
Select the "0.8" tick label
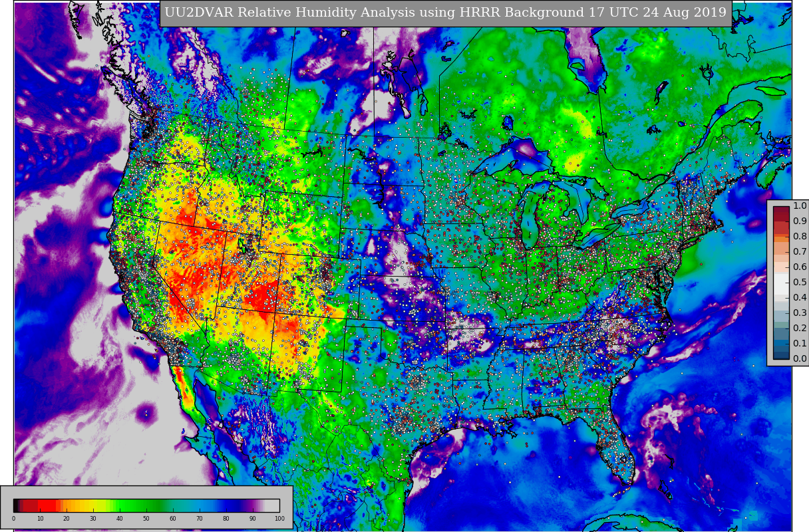point(800,237)
